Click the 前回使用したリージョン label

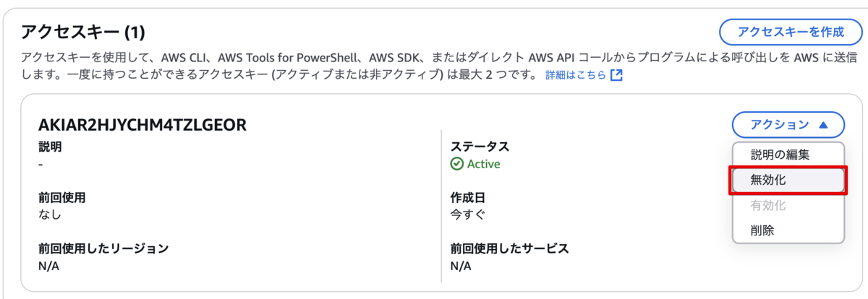coord(103,249)
